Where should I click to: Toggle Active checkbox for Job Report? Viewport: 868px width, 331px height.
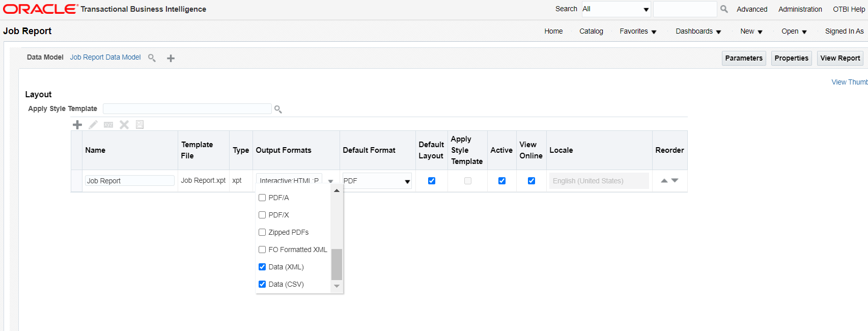click(x=502, y=181)
